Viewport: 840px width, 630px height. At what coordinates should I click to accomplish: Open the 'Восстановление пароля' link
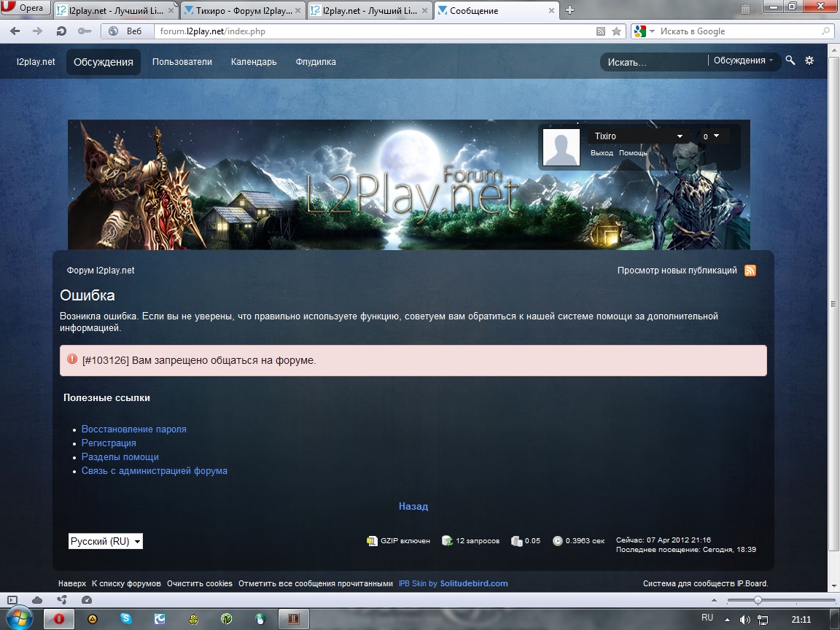(x=134, y=429)
